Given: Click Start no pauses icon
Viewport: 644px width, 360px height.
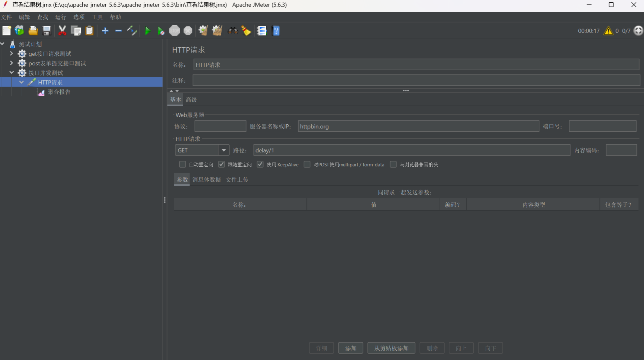Looking at the screenshot, I should click(161, 31).
